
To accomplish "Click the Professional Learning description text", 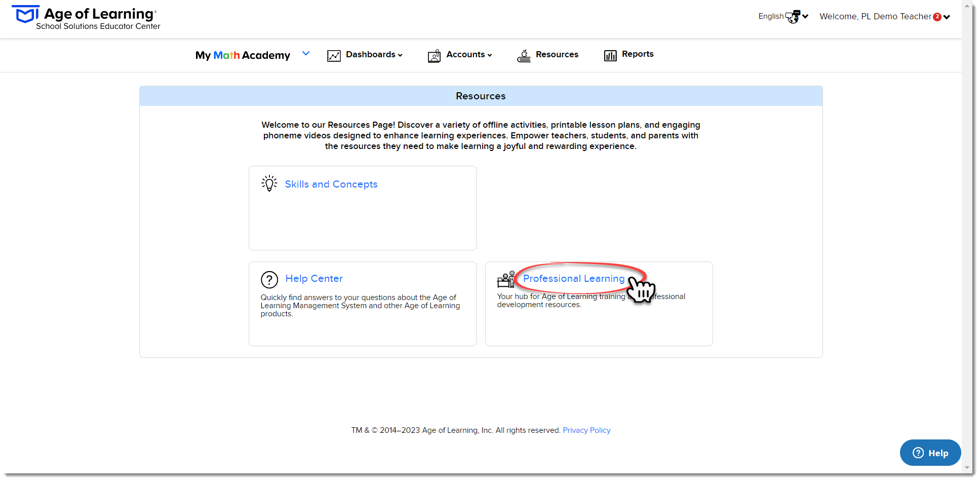I will (591, 301).
